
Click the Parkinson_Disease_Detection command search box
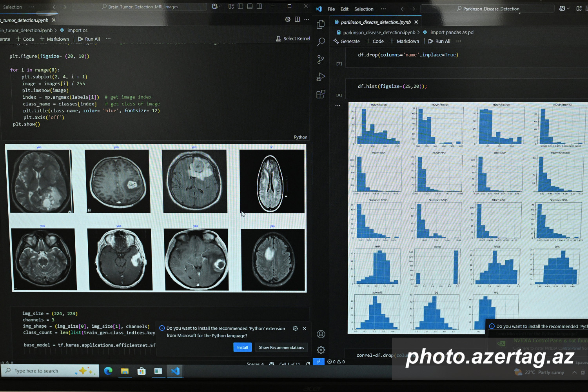pos(488,9)
